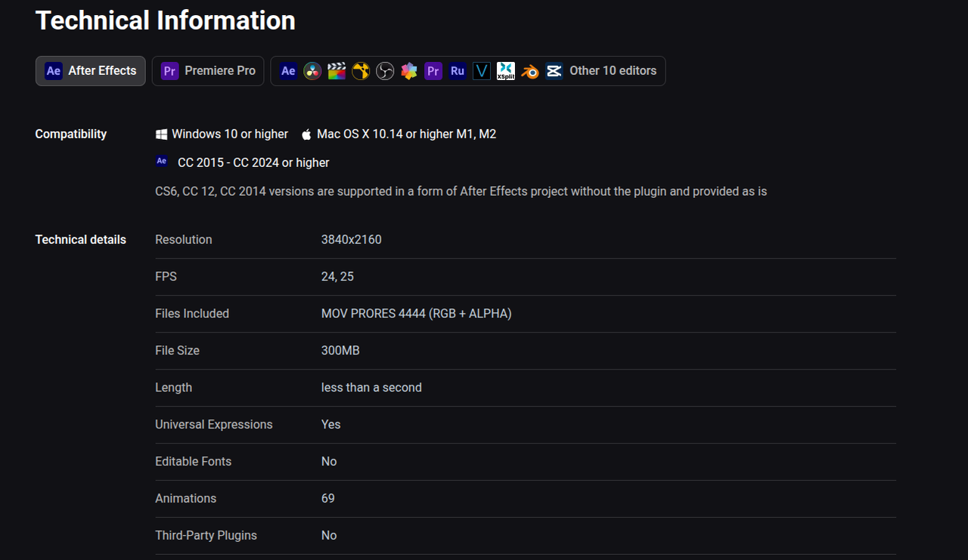The height and width of the screenshot is (560, 968).
Task: Click the Pr icon on the Premiere Pro tab
Action: [170, 71]
